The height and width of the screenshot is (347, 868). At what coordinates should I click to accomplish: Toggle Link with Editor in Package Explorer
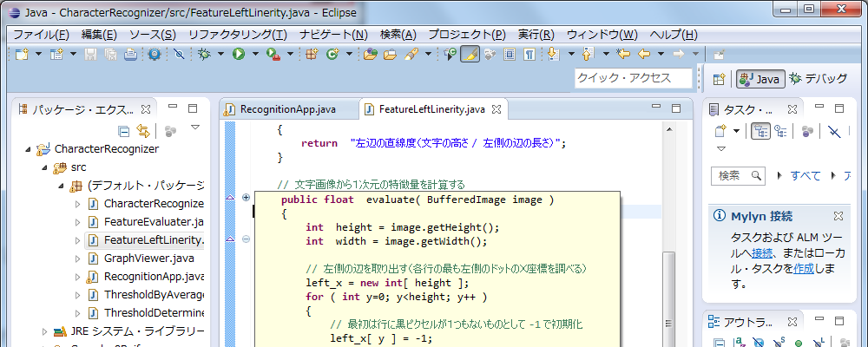tap(143, 131)
